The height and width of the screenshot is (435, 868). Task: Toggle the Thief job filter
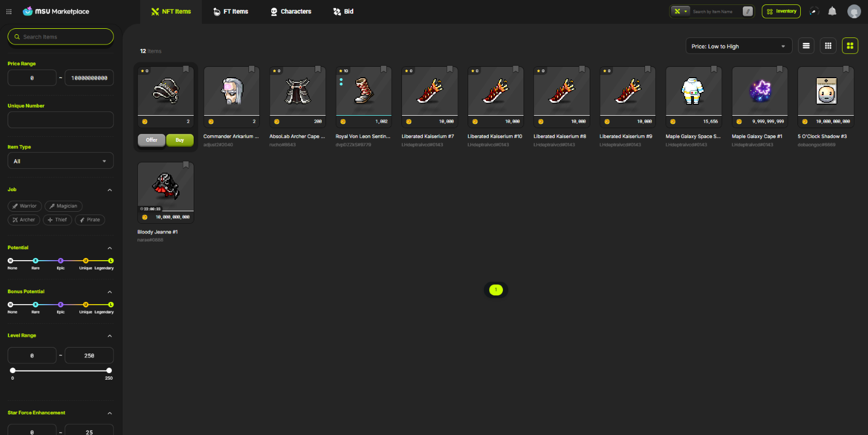click(x=57, y=220)
